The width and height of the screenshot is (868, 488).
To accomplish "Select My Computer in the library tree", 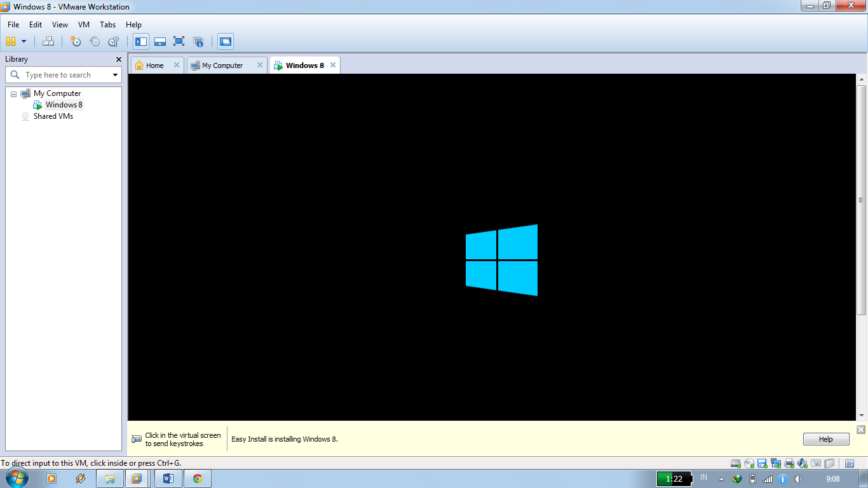I will point(57,93).
